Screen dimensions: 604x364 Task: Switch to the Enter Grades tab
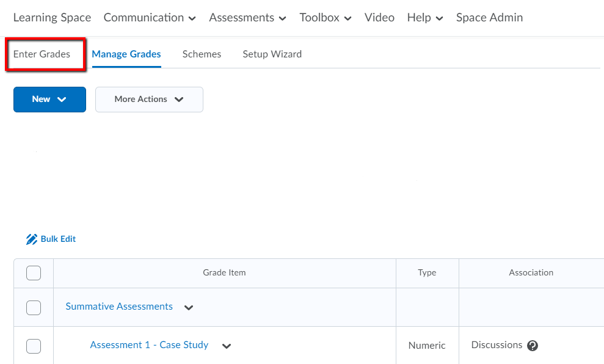point(42,54)
